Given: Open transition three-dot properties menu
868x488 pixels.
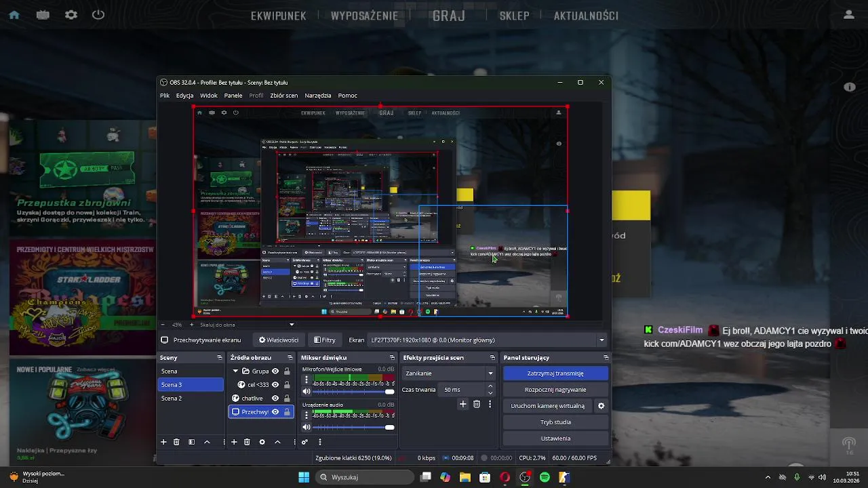Looking at the screenshot, I should pyautogui.click(x=490, y=404).
